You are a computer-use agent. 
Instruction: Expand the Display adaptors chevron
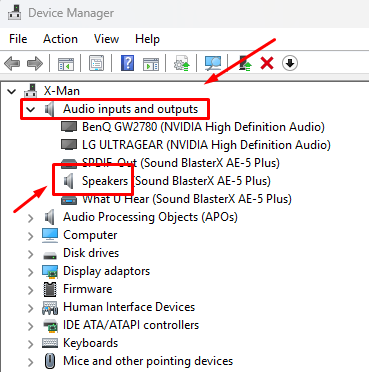click(31, 272)
